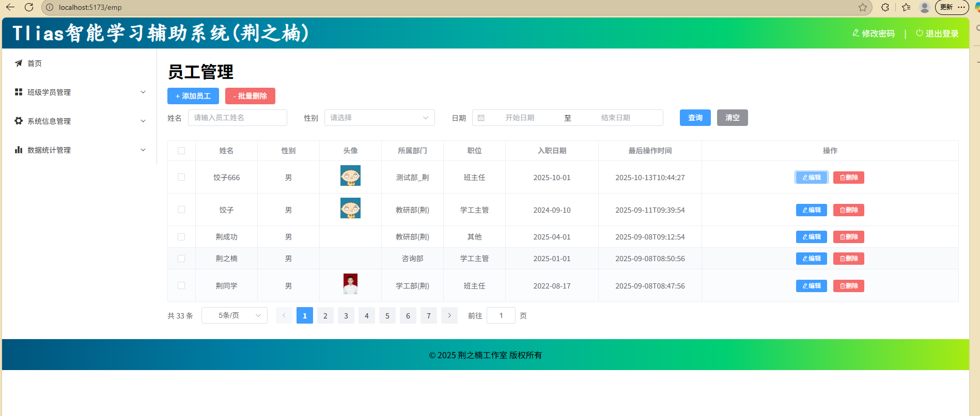Click the bookmark star icon in address bar
The height and width of the screenshot is (416, 980).
point(862,7)
